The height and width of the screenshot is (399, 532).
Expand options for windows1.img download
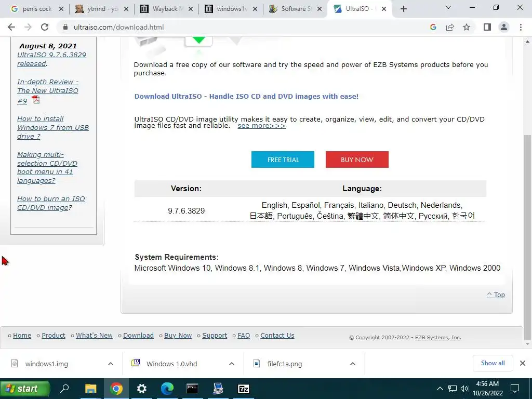111,364
